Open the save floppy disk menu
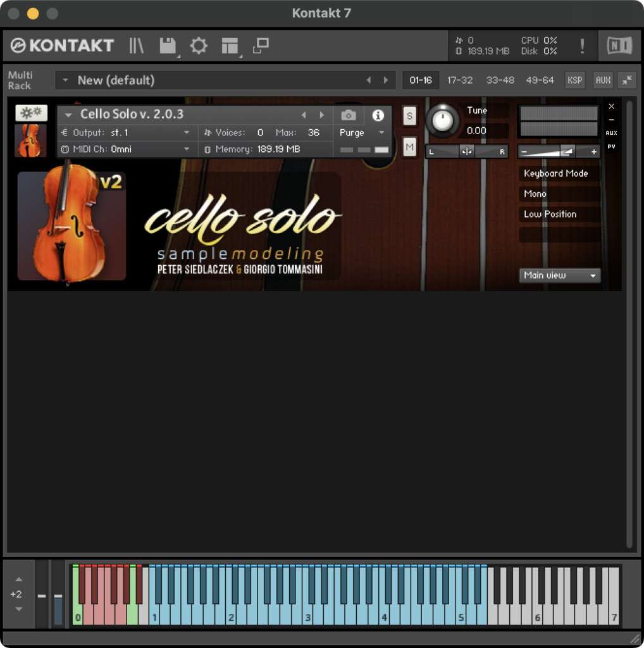 [168, 46]
